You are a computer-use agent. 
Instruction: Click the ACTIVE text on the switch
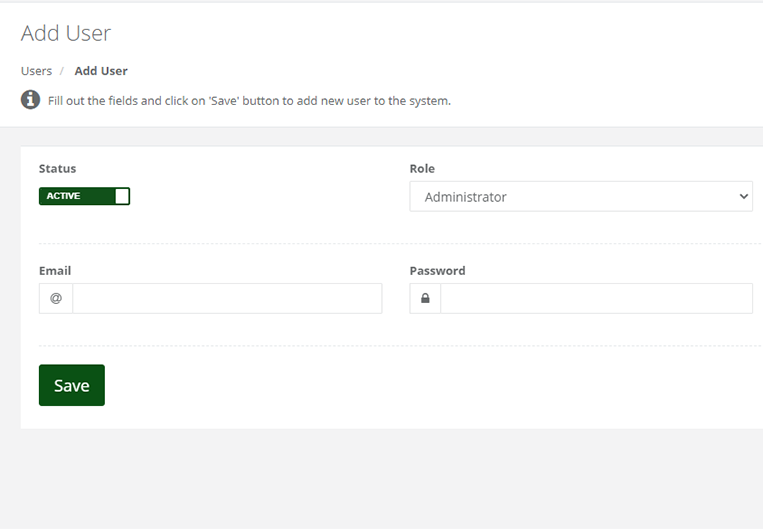click(63, 196)
